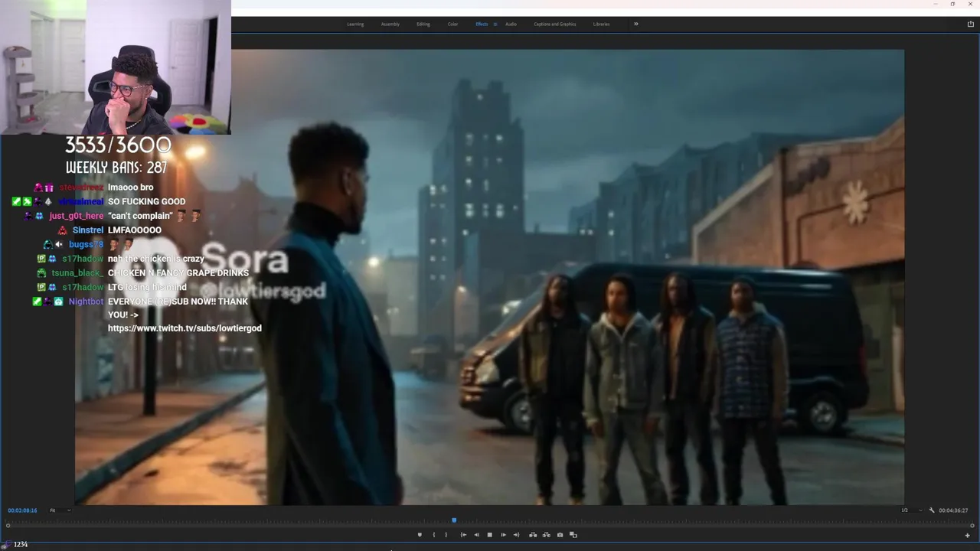
Task: Step forward one frame
Action: [503, 535]
